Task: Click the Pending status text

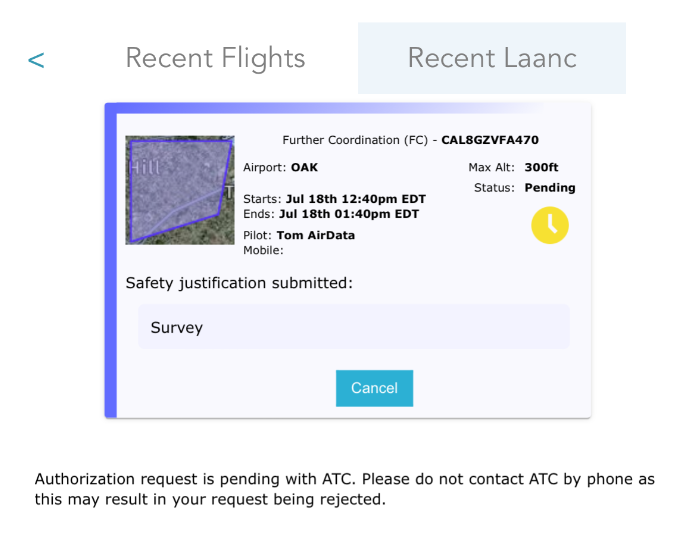Action: tap(550, 188)
